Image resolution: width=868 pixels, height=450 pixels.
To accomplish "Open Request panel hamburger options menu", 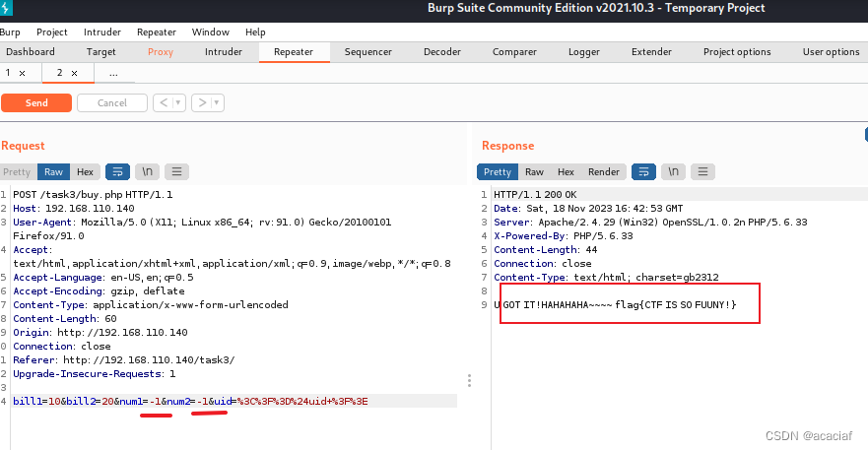I will 176,172.
